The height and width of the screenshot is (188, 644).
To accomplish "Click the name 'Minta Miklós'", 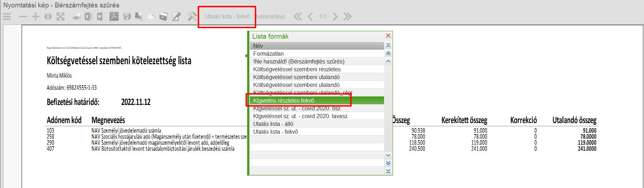I will tap(59, 76).
